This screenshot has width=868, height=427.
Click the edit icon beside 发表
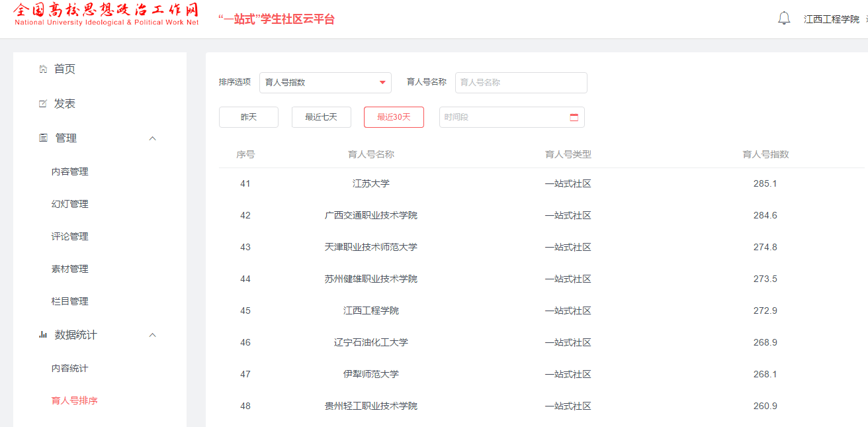tap(43, 104)
